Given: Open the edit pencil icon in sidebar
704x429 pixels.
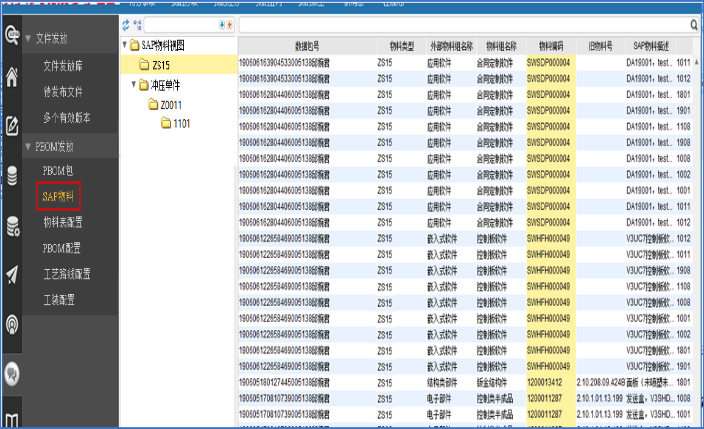Looking at the screenshot, I should tap(13, 126).
